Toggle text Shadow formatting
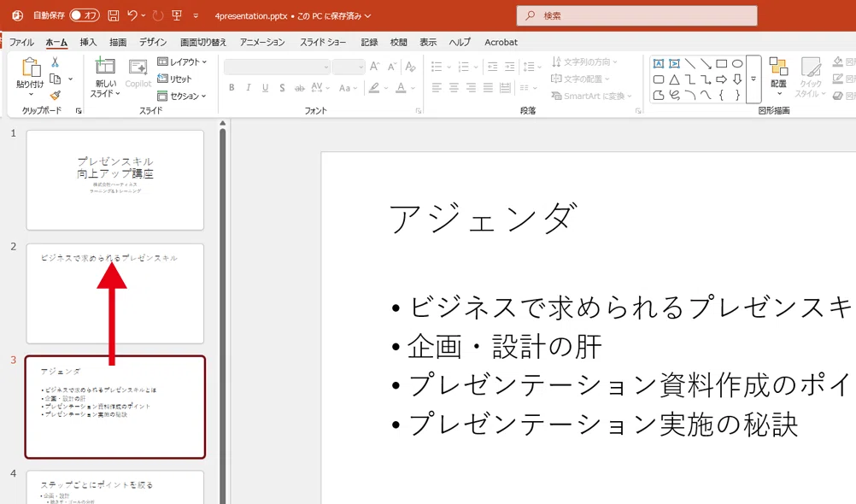The height and width of the screenshot is (504, 856). tap(282, 87)
